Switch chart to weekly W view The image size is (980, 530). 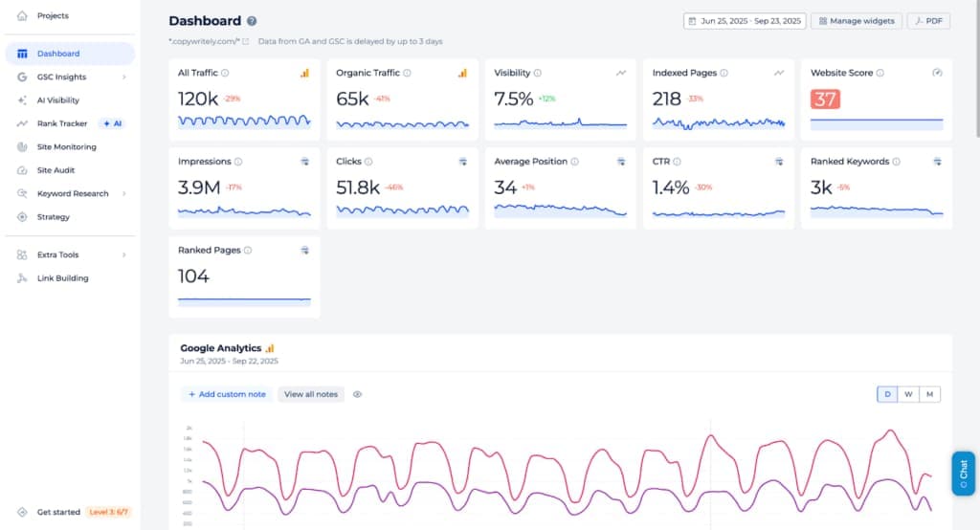tap(909, 394)
